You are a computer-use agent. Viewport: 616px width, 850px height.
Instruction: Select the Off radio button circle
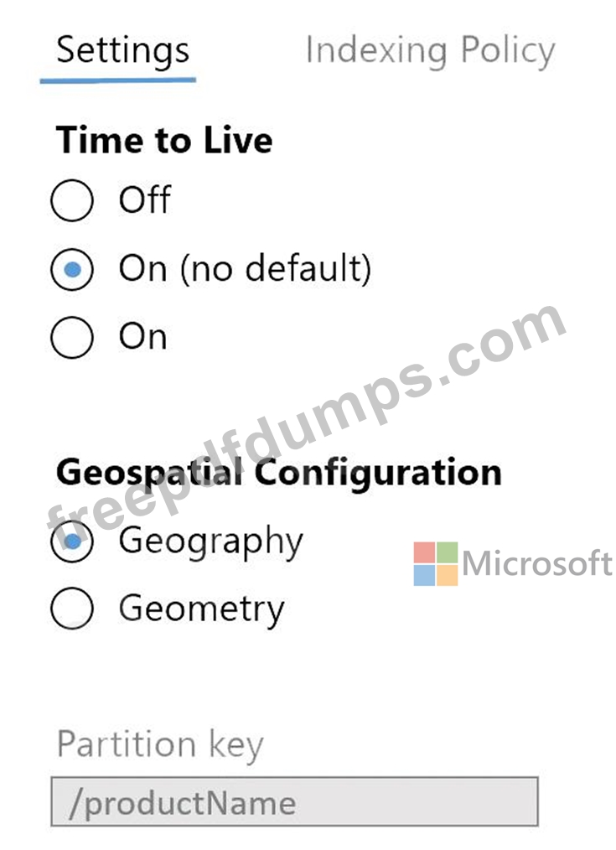(x=71, y=201)
